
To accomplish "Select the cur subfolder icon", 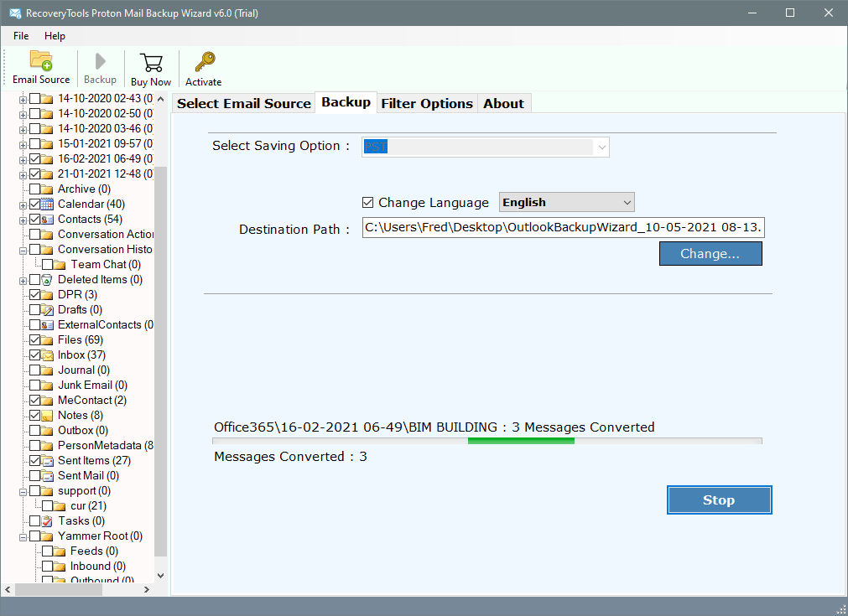I will pyautogui.click(x=60, y=506).
